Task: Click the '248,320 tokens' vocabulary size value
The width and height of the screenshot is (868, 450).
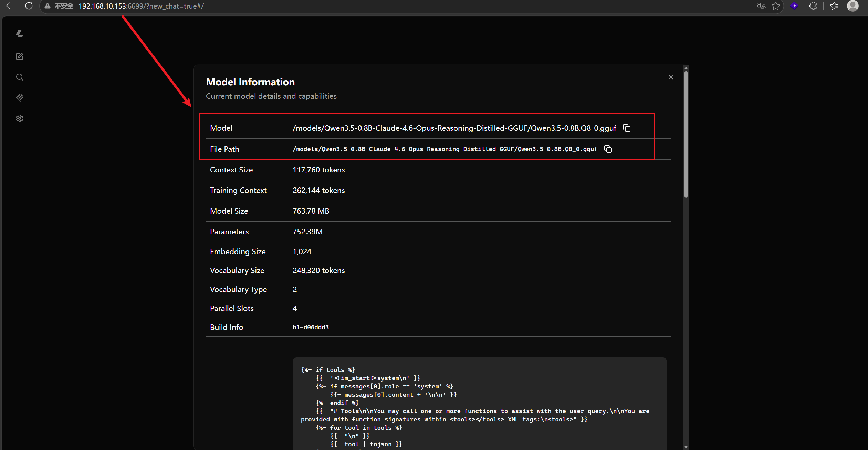Action: coord(319,270)
